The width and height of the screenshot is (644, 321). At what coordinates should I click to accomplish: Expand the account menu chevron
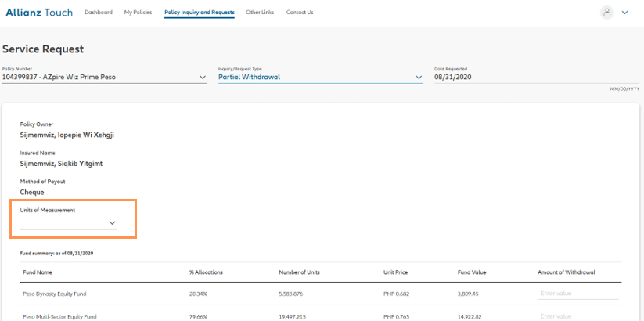click(x=624, y=13)
